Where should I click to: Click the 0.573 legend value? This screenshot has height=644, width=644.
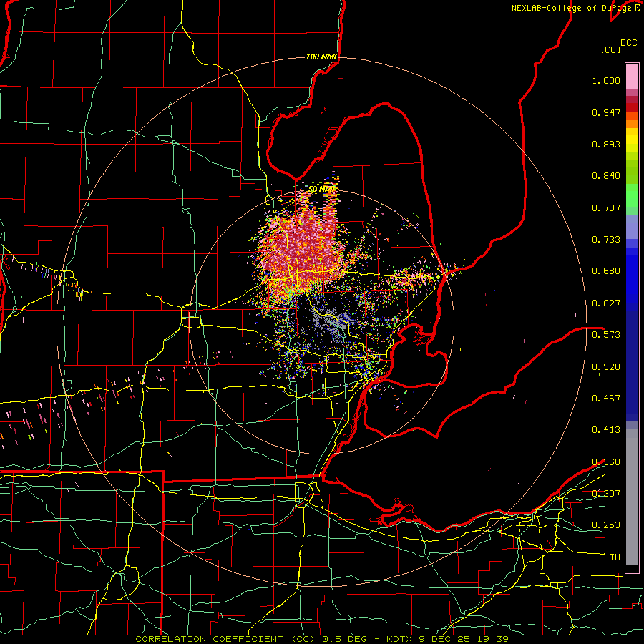click(606, 335)
